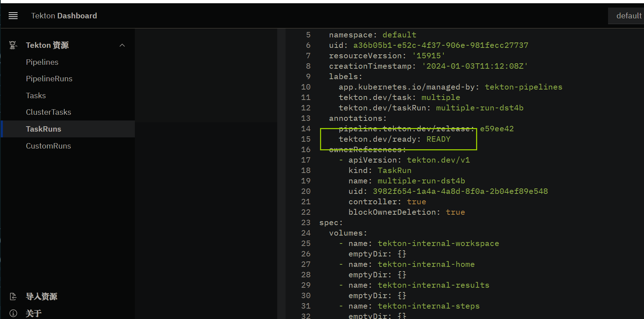This screenshot has height=319, width=644.
Task: Click the import resources icon
Action: (13, 297)
